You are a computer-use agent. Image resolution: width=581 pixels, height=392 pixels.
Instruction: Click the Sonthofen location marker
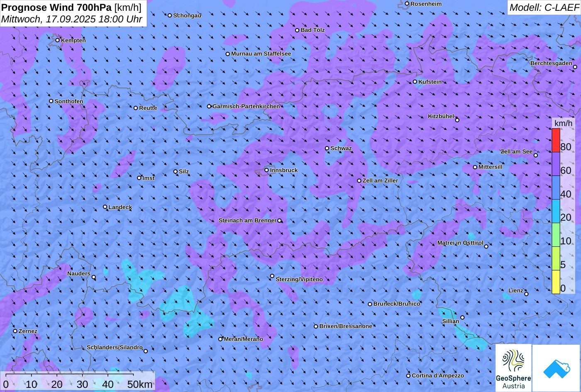tap(51, 101)
